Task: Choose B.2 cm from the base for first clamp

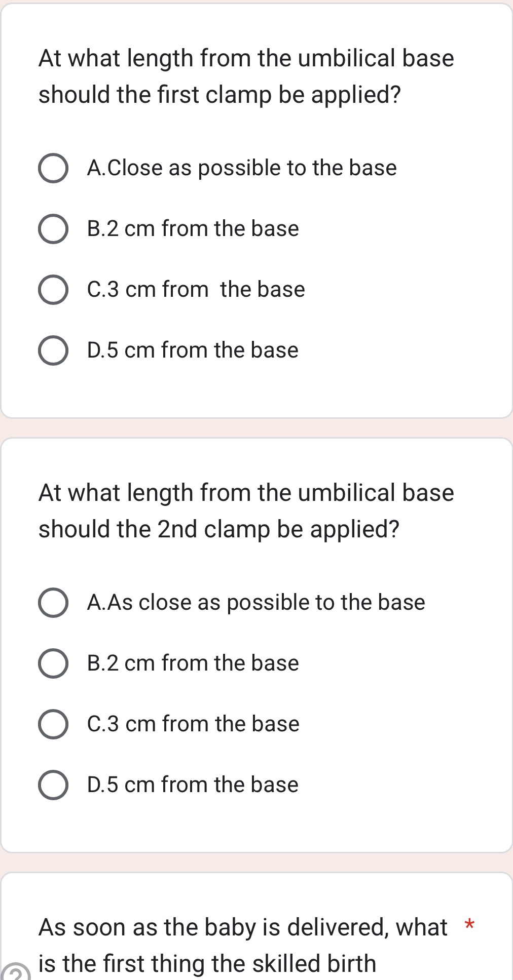Action: (193, 228)
